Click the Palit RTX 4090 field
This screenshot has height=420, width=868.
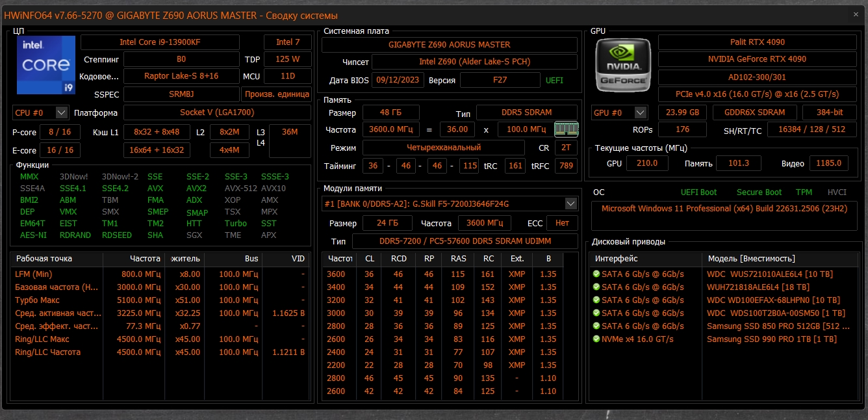[758, 42]
